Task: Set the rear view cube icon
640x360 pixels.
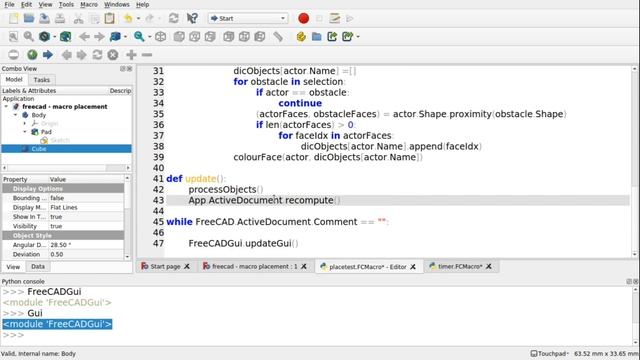Action: pyautogui.click(x=229, y=37)
